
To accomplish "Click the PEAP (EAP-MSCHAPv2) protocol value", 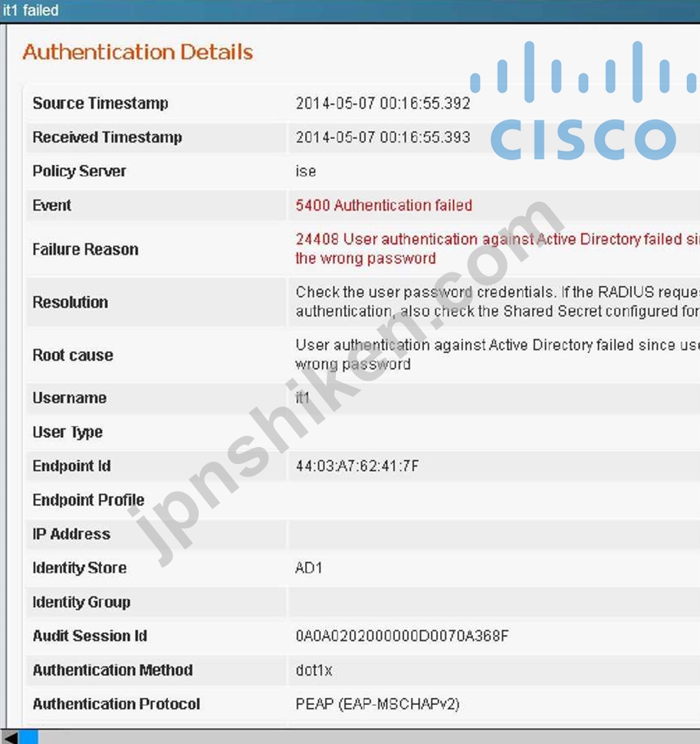I will (377, 704).
